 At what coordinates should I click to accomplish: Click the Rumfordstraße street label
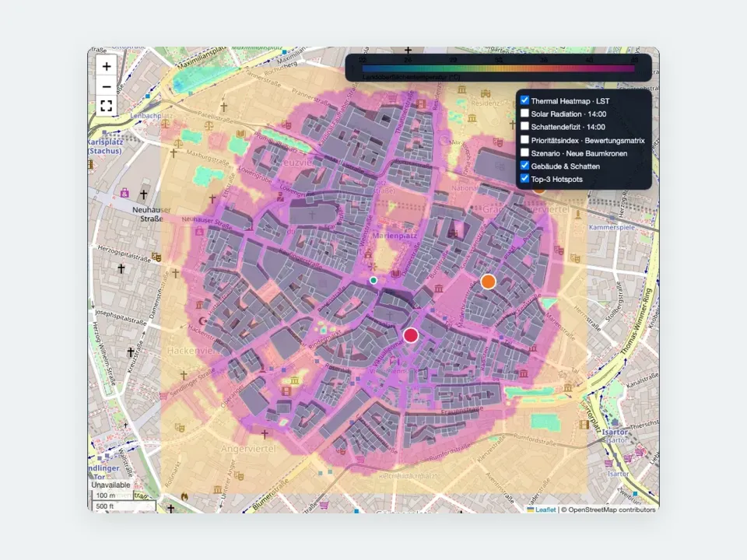click(534, 439)
